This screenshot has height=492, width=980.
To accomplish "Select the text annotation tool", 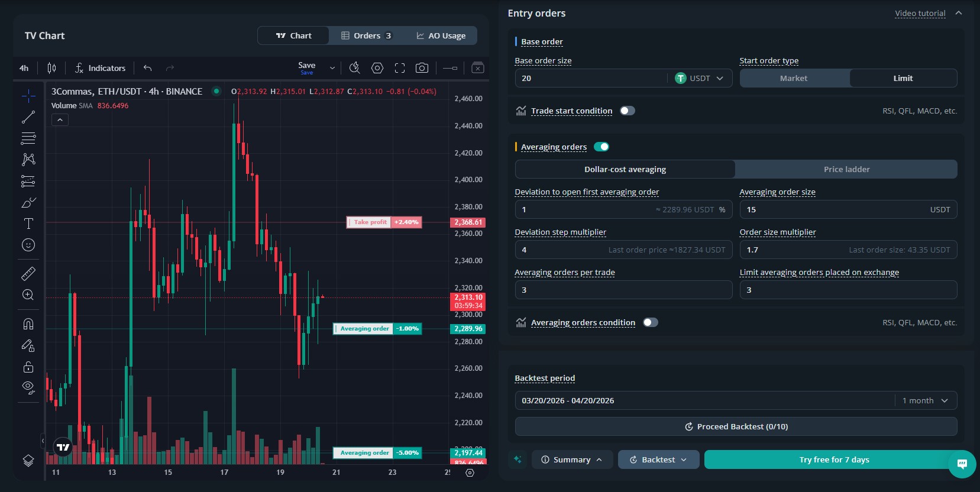I will pos(28,224).
